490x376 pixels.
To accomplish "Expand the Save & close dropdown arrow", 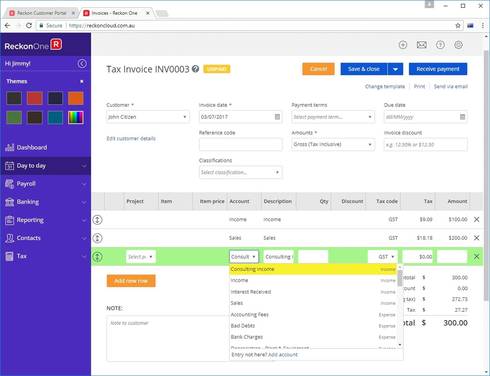I will (395, 69).
